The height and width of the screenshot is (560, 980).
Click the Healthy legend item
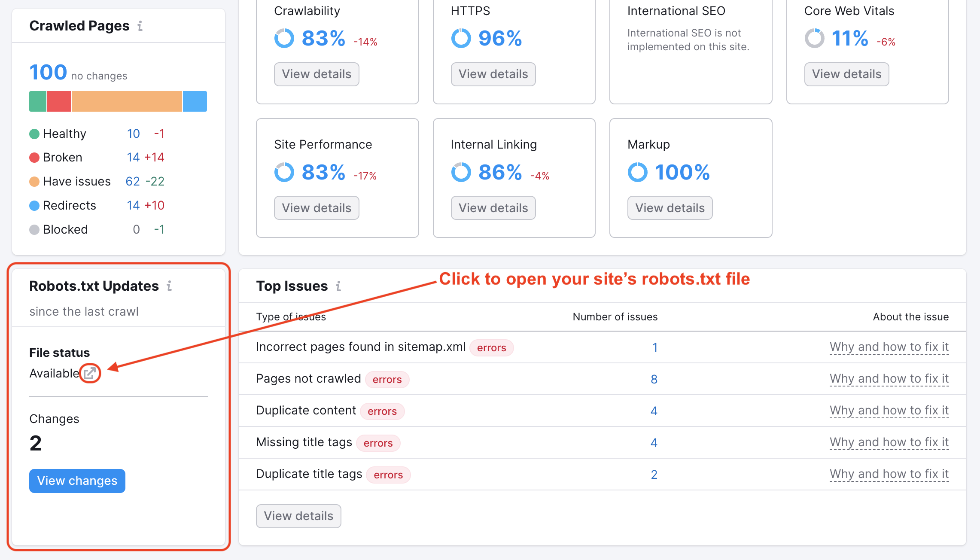[64, 134]
